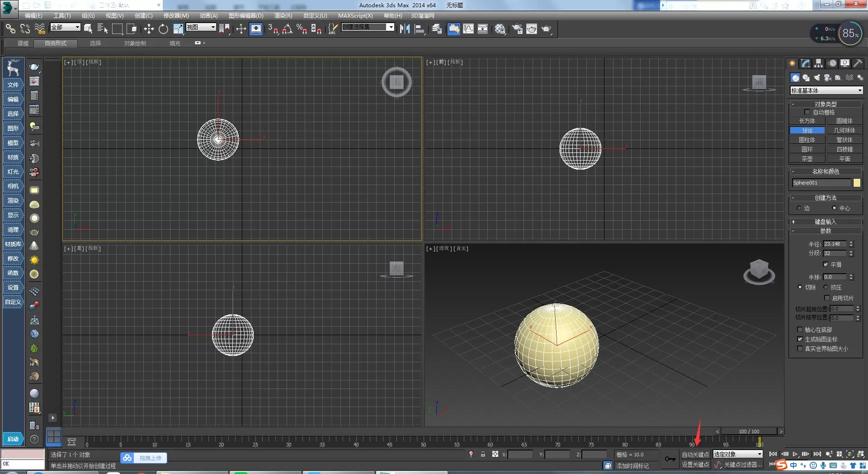Viewport: 868px width, 474px height.
Task: Switch to Utilities hammer panel tab
Action: pos(858,63)
